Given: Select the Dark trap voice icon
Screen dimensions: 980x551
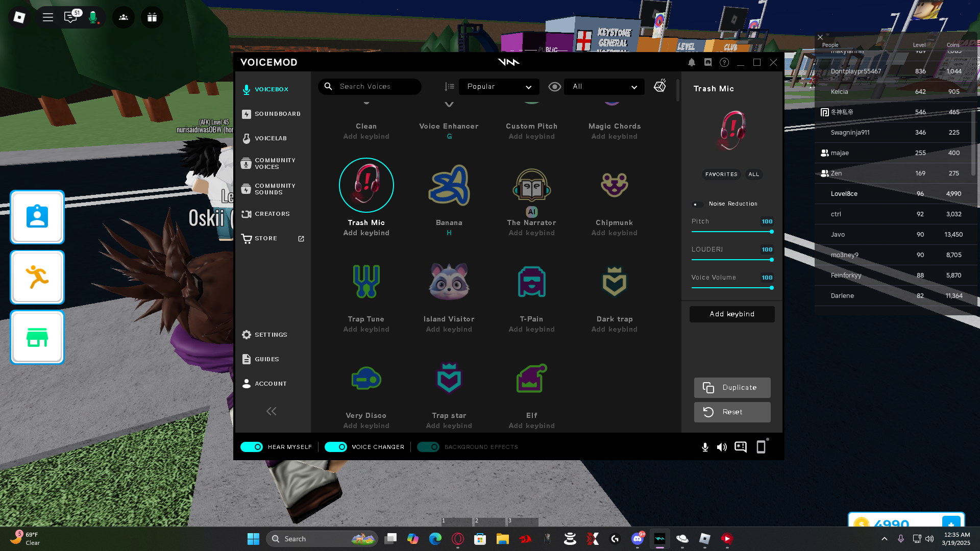Looking at the screenshot, I should [615, 282].
